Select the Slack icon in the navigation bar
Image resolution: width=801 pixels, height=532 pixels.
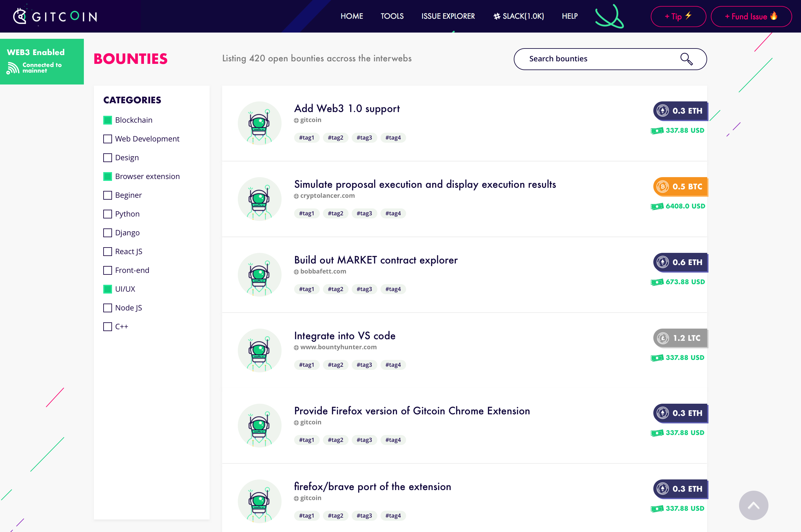[497, 16]
